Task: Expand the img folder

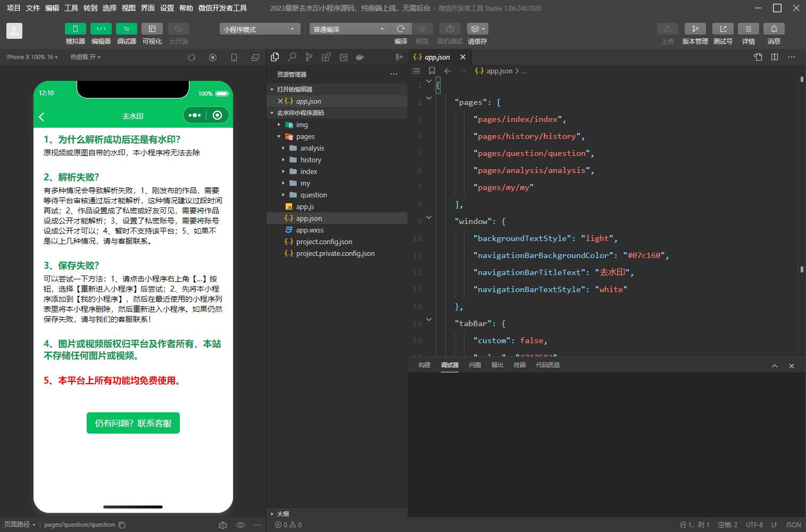Action: [x=337, y=124]
